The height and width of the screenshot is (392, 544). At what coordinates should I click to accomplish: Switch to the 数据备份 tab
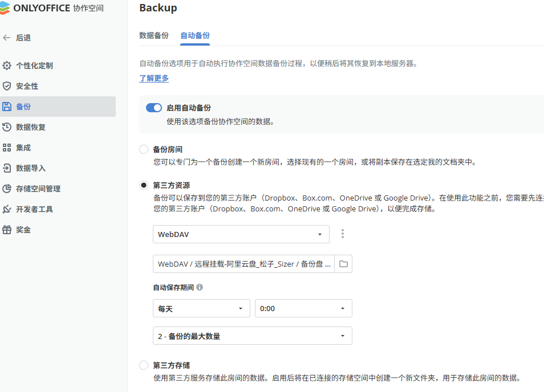coord(154,35)
